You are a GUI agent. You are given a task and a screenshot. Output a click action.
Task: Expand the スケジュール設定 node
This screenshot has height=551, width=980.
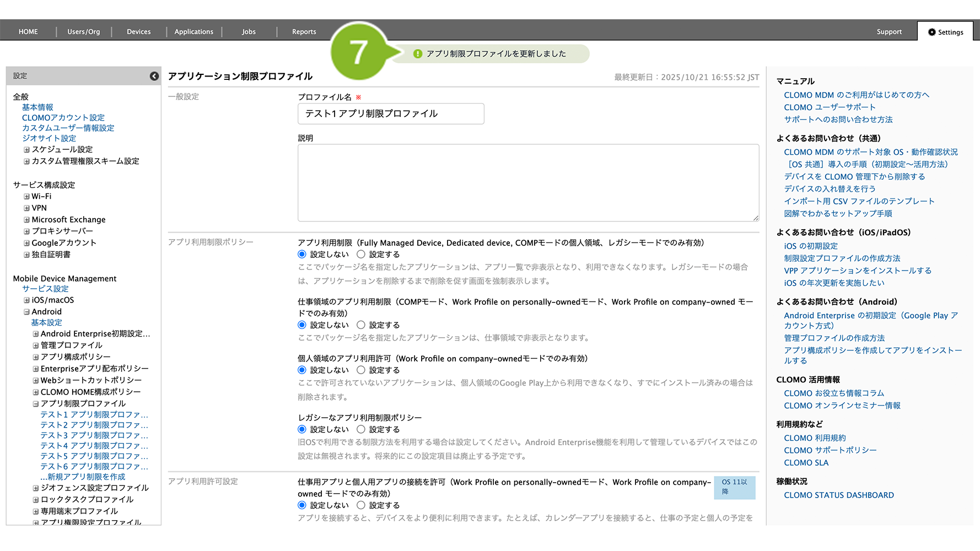click(x=26, y=150)
